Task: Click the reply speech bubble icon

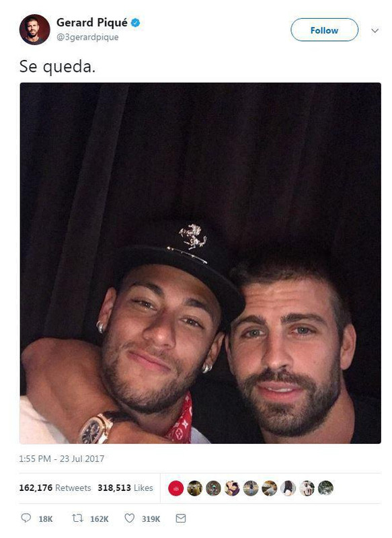Action: (26, 518)
